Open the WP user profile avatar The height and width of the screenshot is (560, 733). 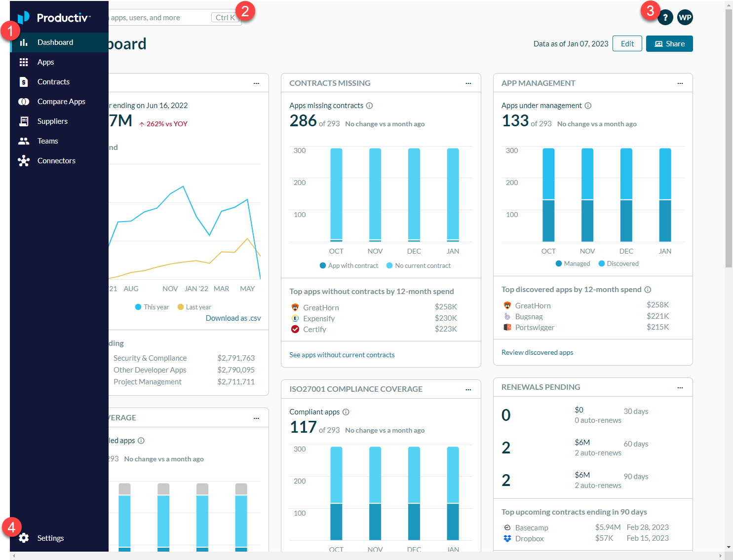[685, 18]
